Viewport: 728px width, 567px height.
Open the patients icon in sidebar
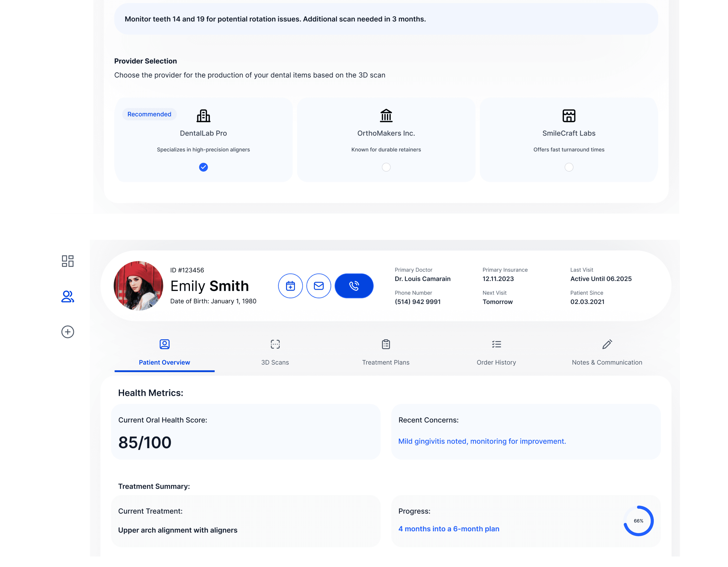click(x=68, y=297)
